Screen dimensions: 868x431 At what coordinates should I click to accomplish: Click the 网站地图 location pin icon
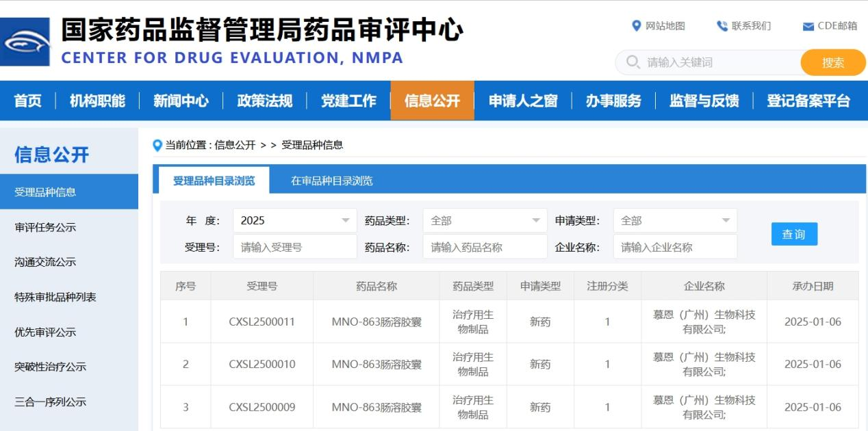(x=635, y=27)
